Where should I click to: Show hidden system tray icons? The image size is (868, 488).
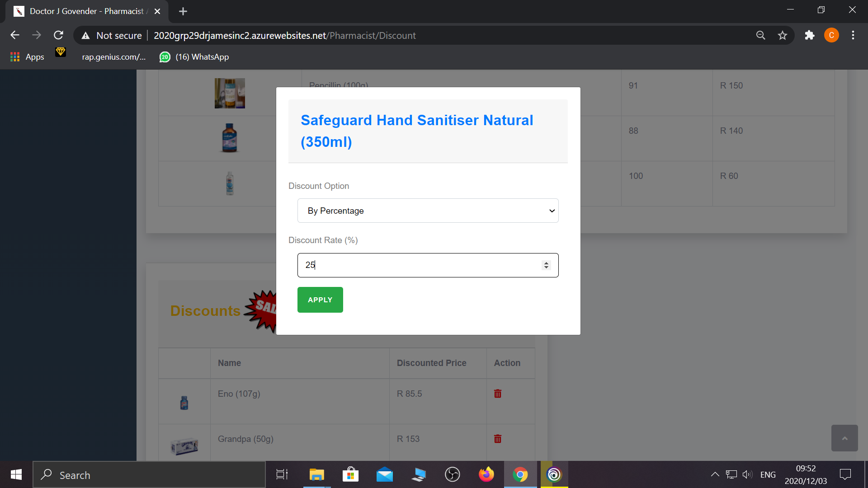(x=715, y=474)
